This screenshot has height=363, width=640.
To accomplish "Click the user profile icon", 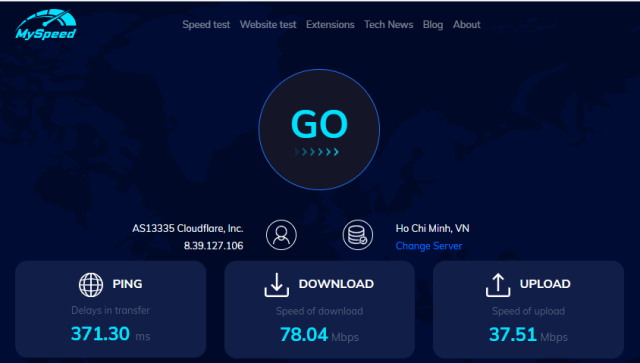I will [281, 235].
